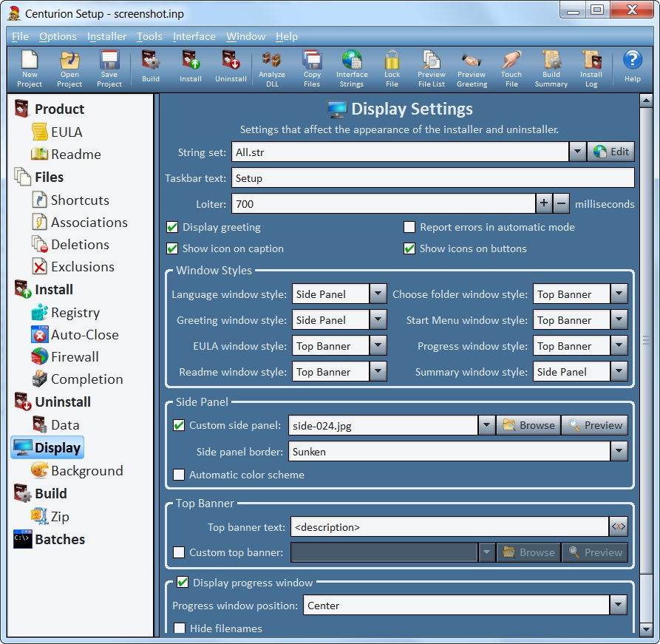The image size is (660, 644).
Task: Open the Options menu
Action: pos(58,37)
